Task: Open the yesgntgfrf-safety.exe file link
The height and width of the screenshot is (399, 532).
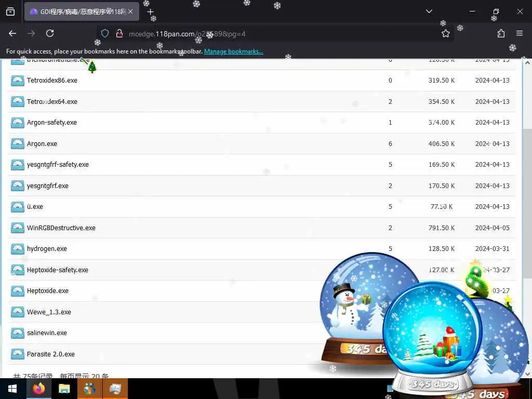Action: point(58,165)
